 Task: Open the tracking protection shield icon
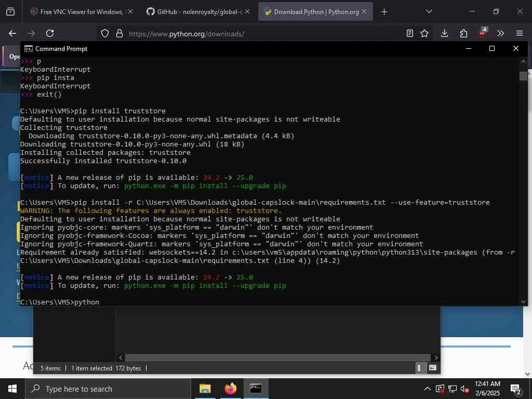pos(105,34)
